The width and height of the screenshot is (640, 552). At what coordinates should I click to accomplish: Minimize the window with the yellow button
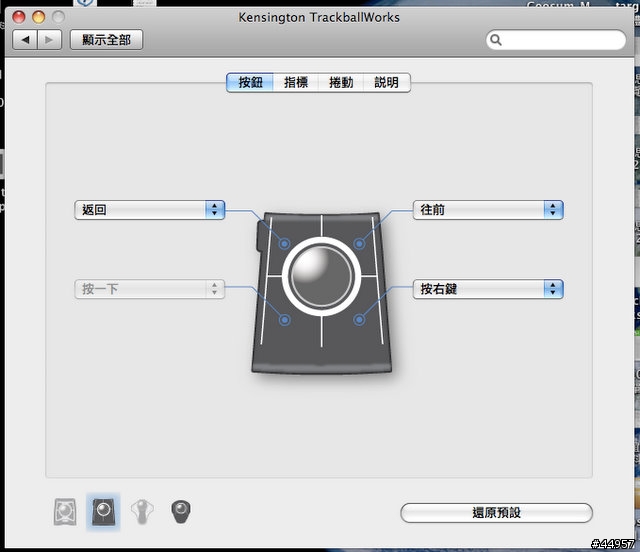pyautogui.click(x=39, y=17)
